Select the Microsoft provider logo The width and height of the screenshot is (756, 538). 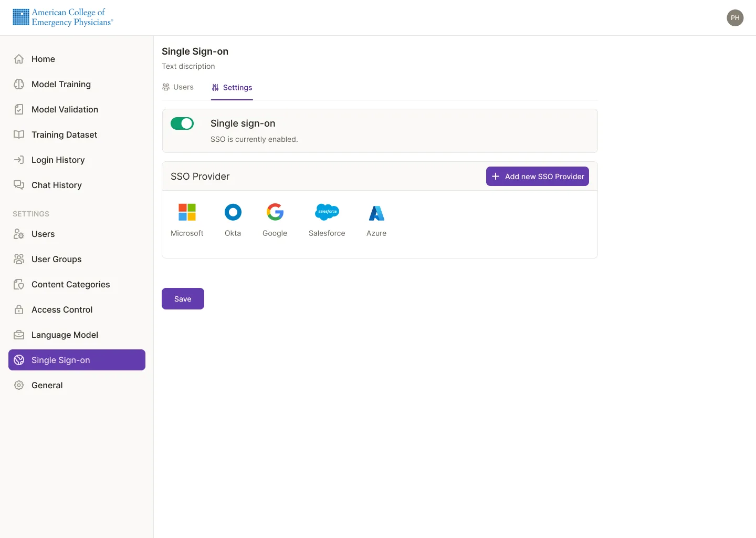[x=187, y=212]
